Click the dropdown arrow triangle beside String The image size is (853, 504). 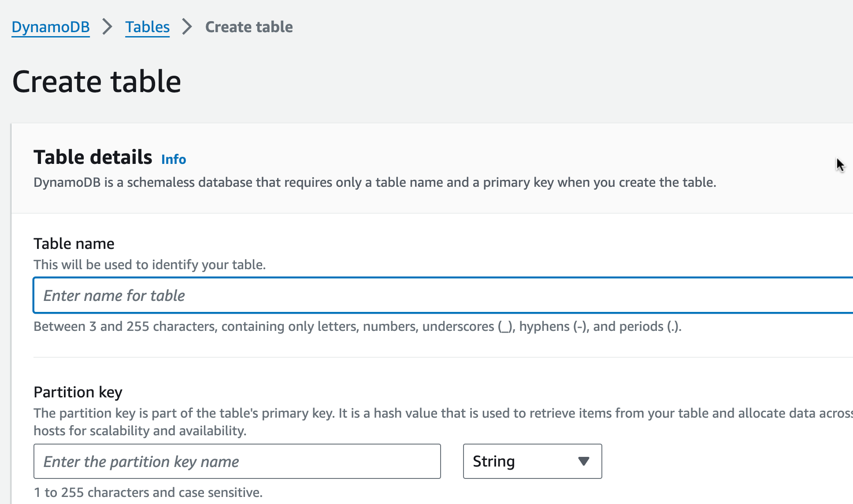[x=584, y=461]
